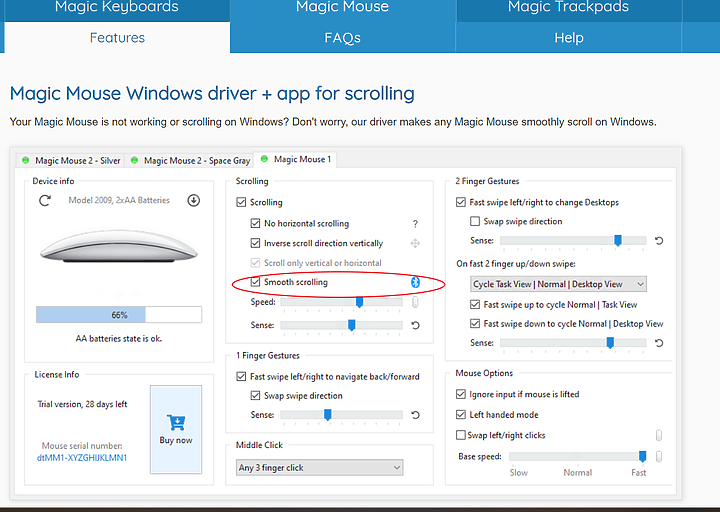Click the four-arrow icon beside Inverse scroll direction

coord(415,243)
